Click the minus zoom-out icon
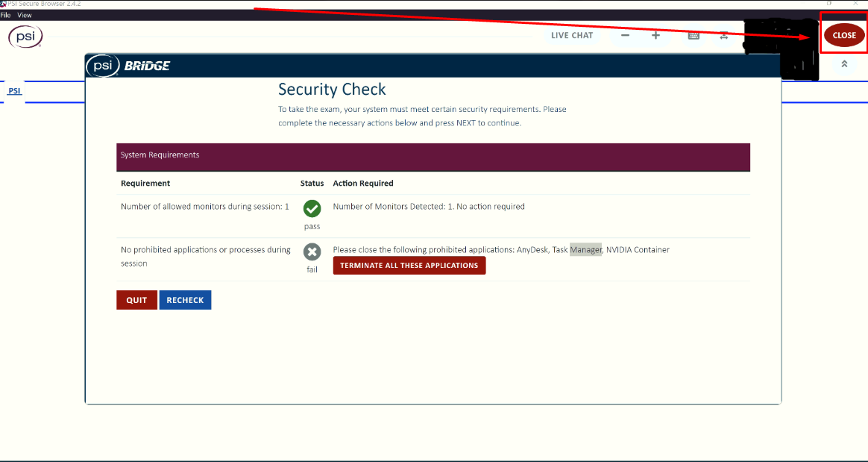868x462 pixels. 625,36
